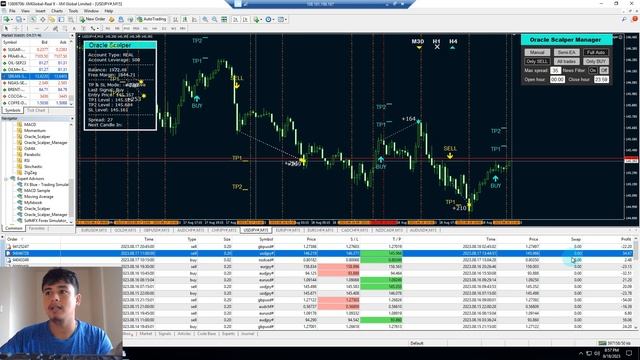Viewport: 640px width, 360px height.
Task: Open the Windows notification center icon
Action: (x=629, y=353)
